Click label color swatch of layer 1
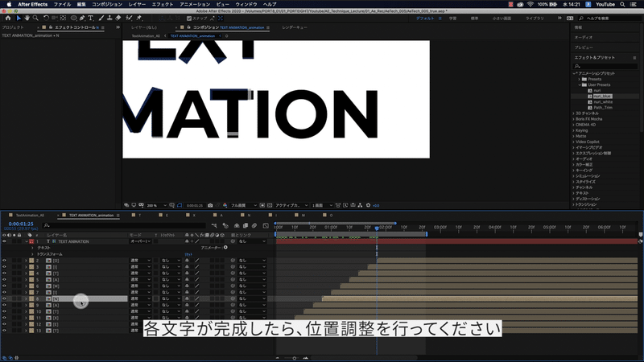Screen dimensions: 644x362 coord(31,241)
